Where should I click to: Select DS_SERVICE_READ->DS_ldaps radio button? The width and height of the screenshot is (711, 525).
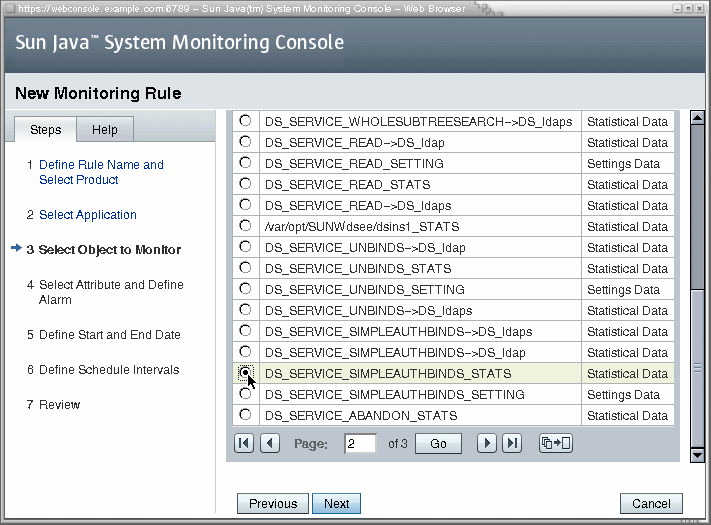(x=245, y=204)
